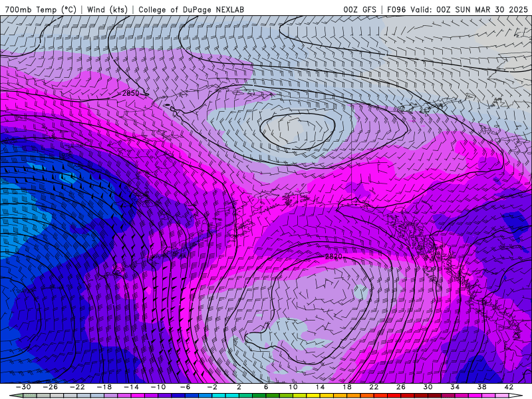
Task: Click the "-30" colorbar label
Action: pyautogui.click(x=23, y=387)
